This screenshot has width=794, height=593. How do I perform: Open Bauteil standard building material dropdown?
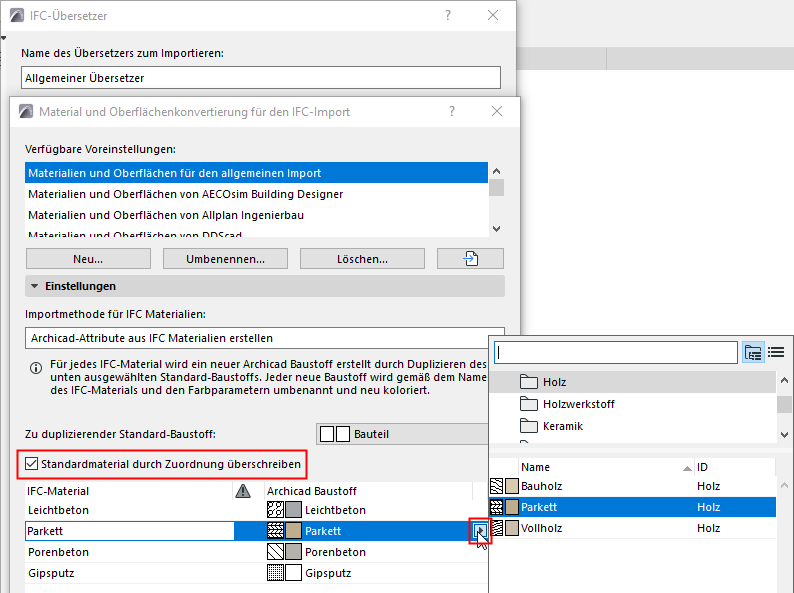click(403, 434)
